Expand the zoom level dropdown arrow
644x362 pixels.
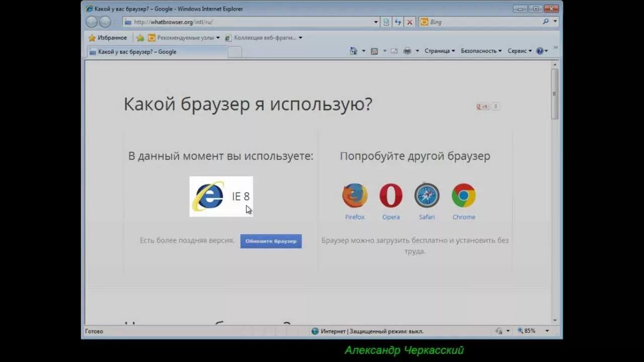point(547,331)
